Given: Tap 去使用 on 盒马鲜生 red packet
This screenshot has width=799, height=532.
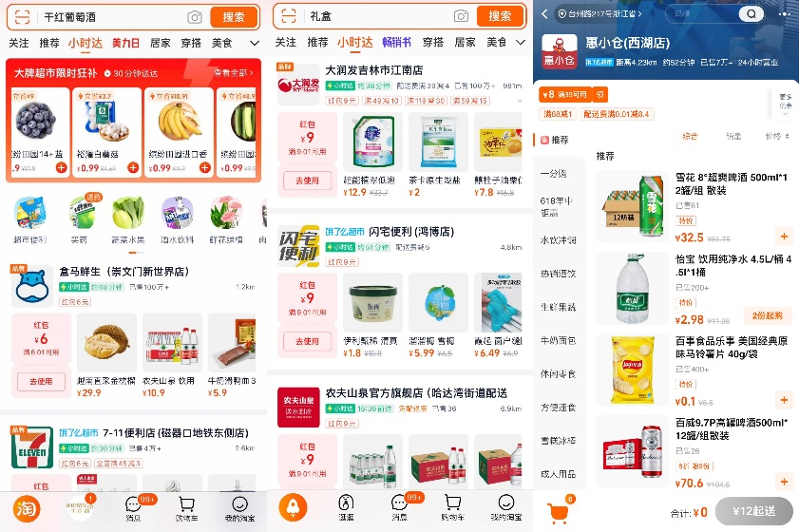Looking at the screenshot, I should [41, 381].
